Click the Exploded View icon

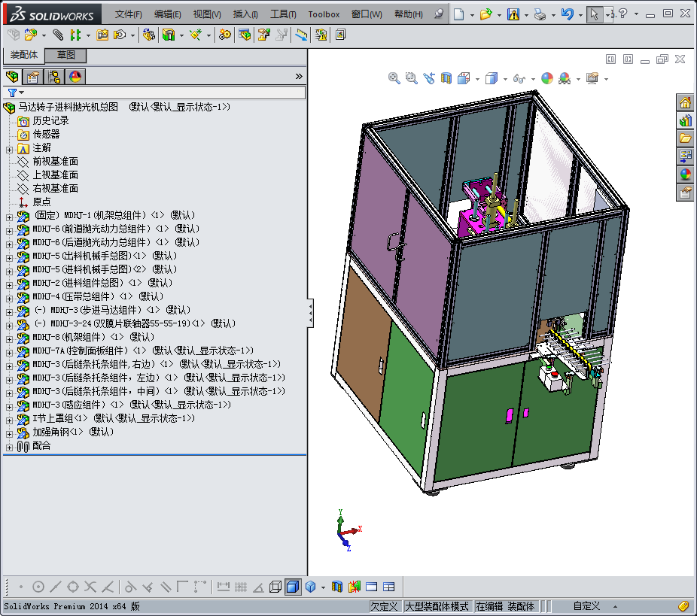tap(264, 35)
